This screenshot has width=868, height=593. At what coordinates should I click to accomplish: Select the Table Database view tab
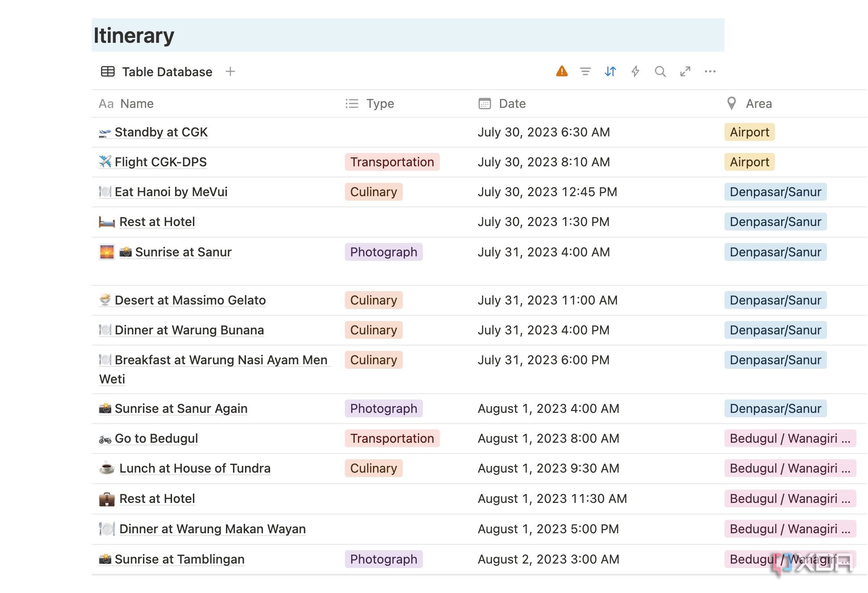(167, 71)
